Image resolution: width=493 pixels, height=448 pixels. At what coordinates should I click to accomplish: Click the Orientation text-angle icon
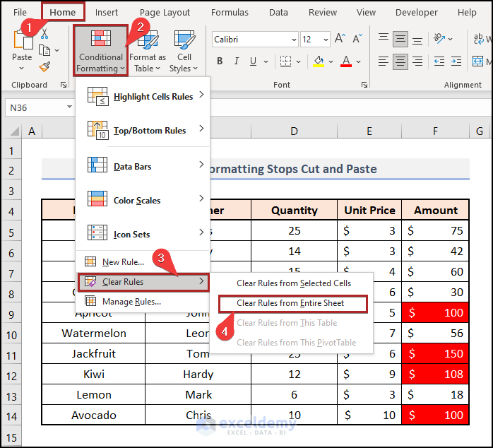(x=439, y=39)
